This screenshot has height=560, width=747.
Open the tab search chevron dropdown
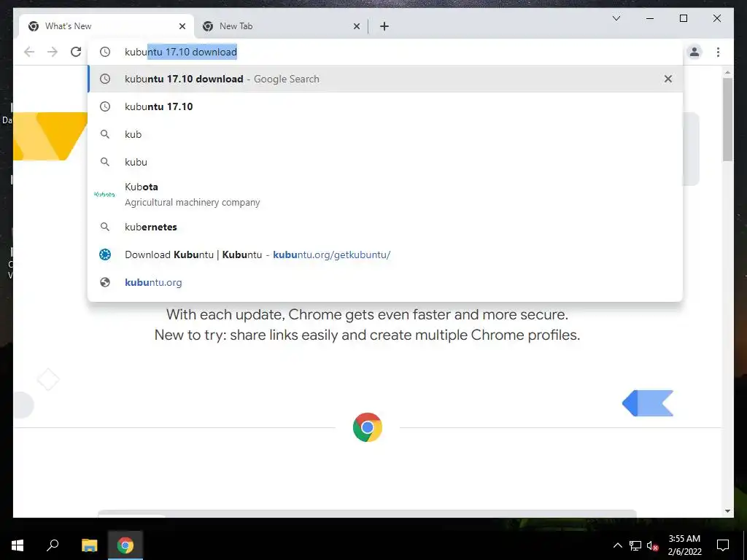[x=616, y=18]
